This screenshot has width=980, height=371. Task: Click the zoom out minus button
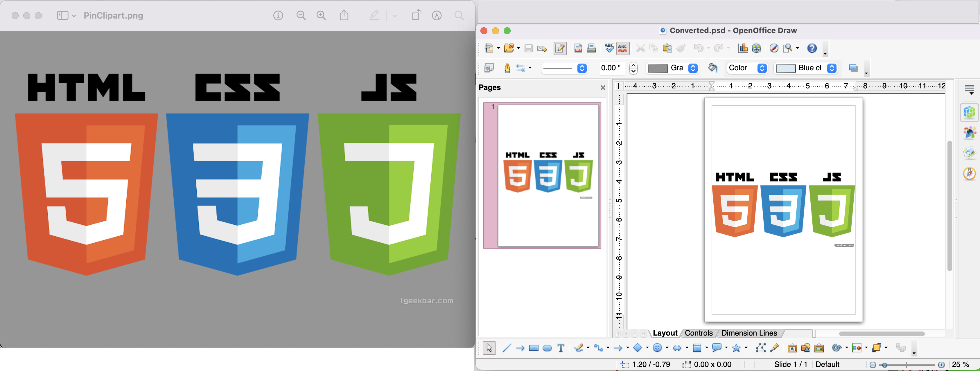(x=873, y=365)
